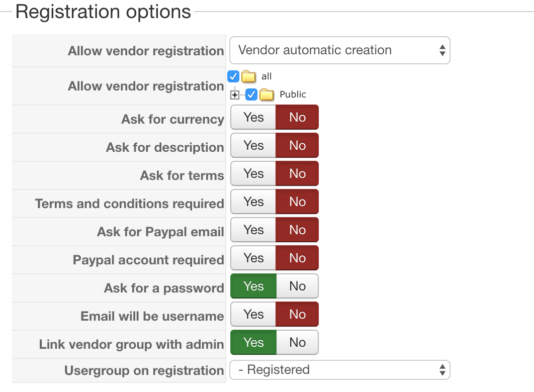This screenshot has height=392, width=534.
Task: Click the folder icon beside 'all'
Action: pos(248,77)
